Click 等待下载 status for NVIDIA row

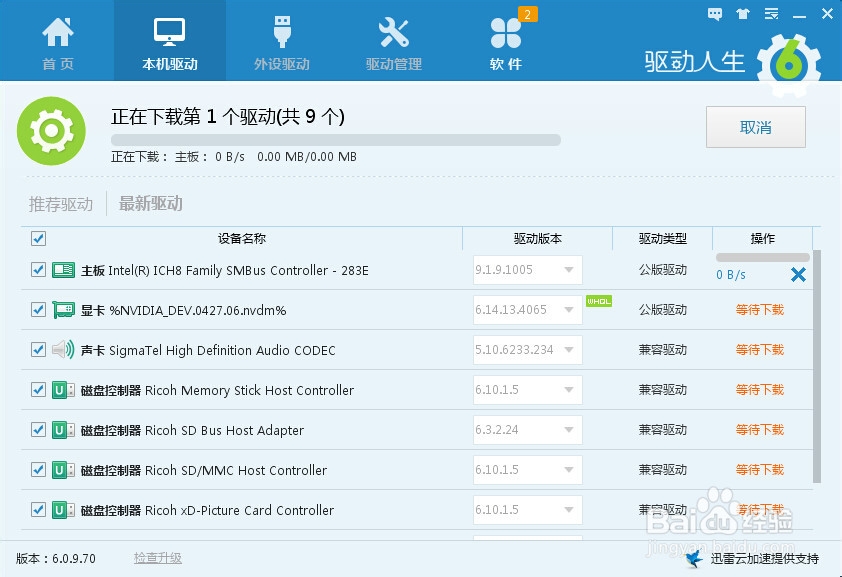pos(760,310)
